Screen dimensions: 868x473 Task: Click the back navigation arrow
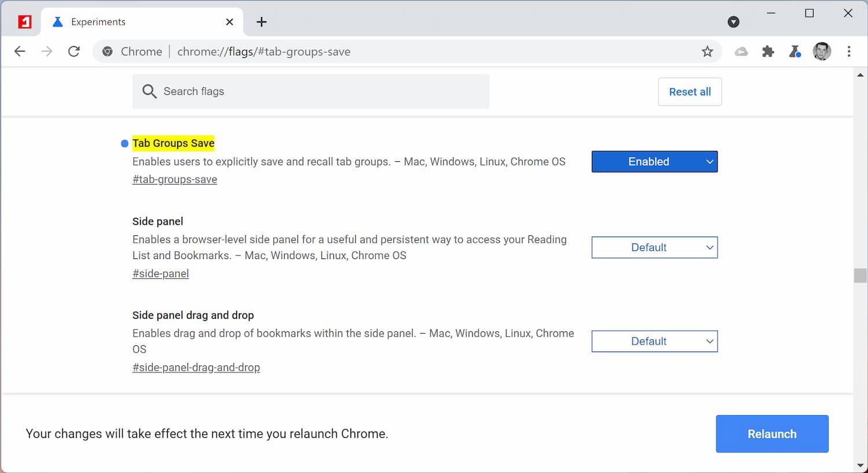point(20,51)
